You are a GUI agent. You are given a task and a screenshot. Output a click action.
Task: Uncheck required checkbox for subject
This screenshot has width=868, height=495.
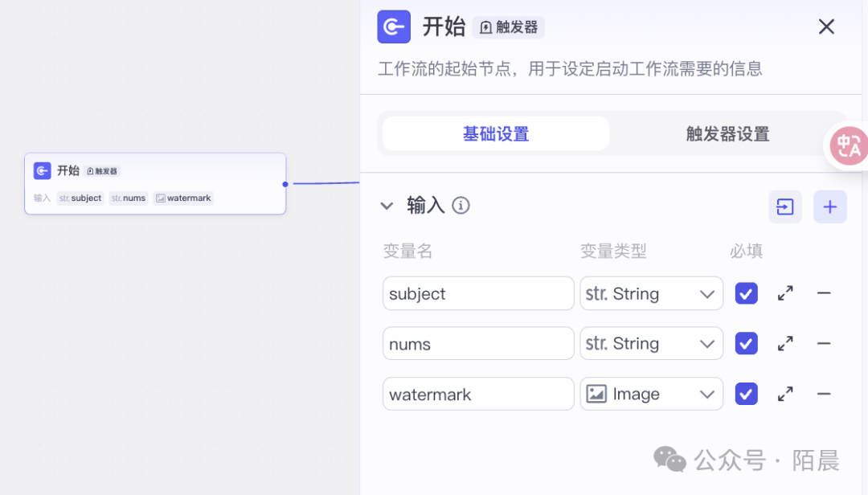click(x=747, y=293)
